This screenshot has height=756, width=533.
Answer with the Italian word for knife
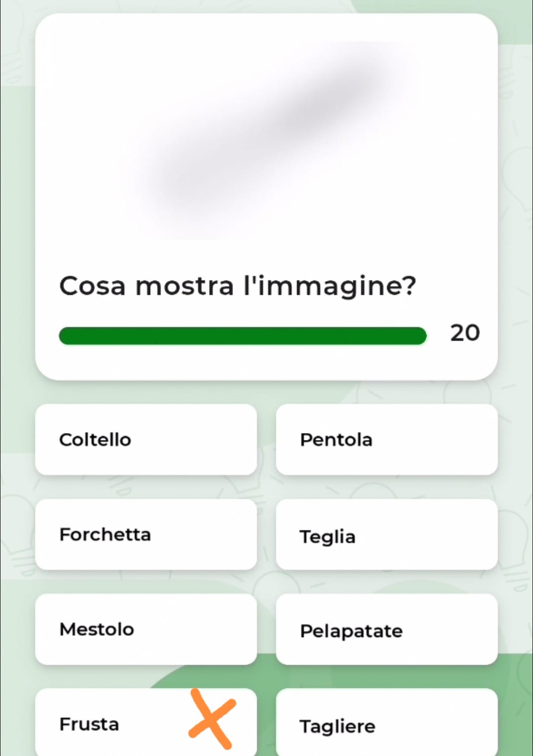pyautogui.click(x=146, y=439)
